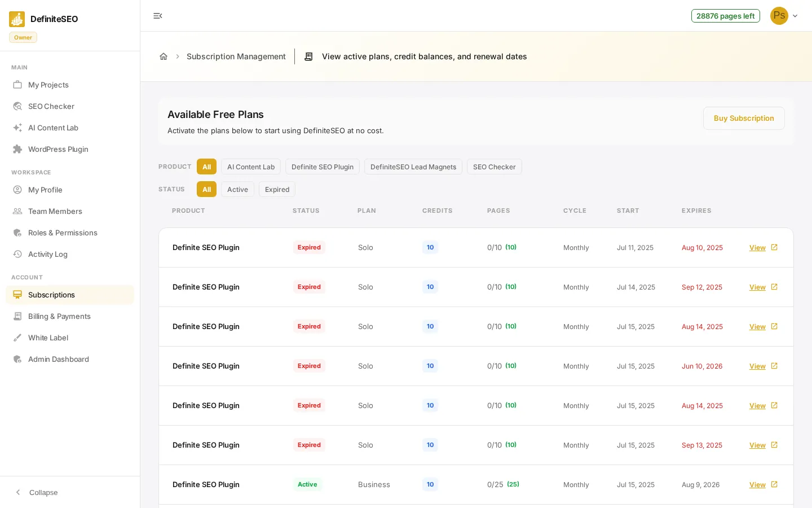The width and height of the screenshot is (812, 508).
Task: Filter products by AI Content Lab
Action: click(251, 167)
